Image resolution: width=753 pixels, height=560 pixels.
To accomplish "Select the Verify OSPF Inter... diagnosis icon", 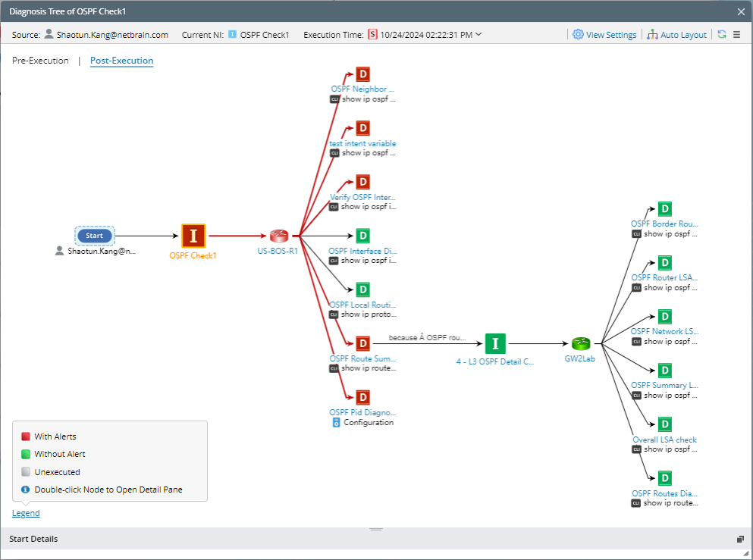I will pos(363,182).
